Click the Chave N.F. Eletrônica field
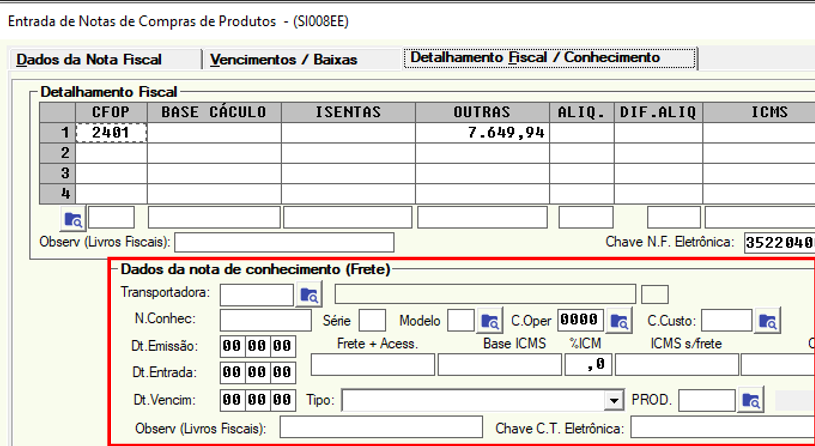This screenshot has height=446, width=815. tap(779, 242)
